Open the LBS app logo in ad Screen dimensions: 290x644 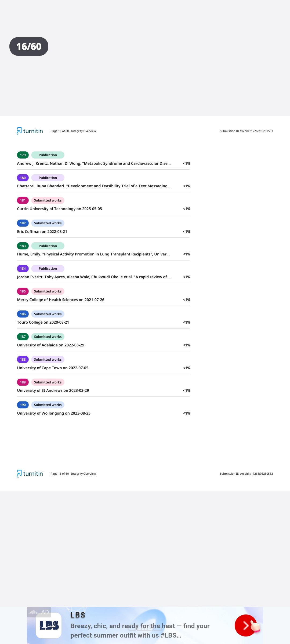(x=49, y=625)
